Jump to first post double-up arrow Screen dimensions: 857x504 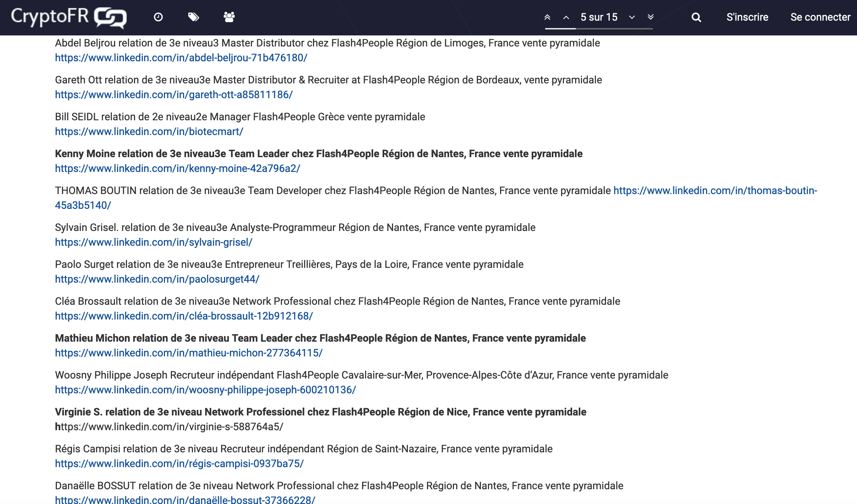coord(547,17)
